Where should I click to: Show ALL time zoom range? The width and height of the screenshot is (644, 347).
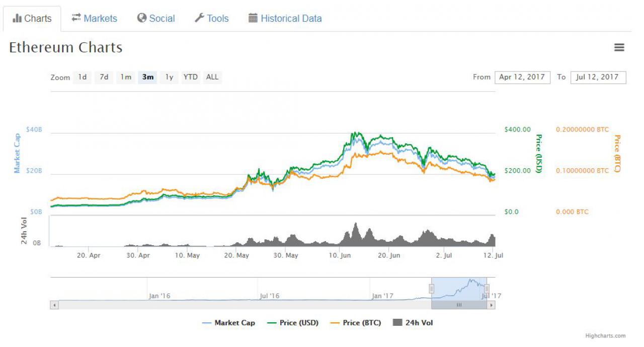(x=212, y=77)
